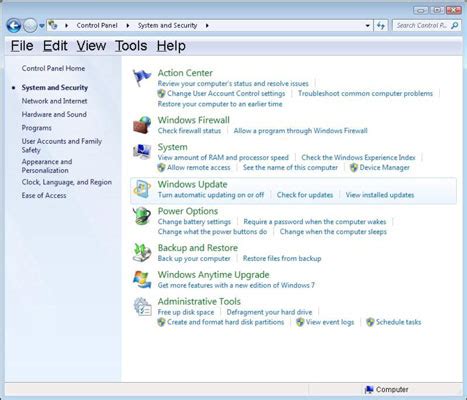Open the Action Center heading link
The height and width of the screenshot is (400, 467).
tap(185, 73)
